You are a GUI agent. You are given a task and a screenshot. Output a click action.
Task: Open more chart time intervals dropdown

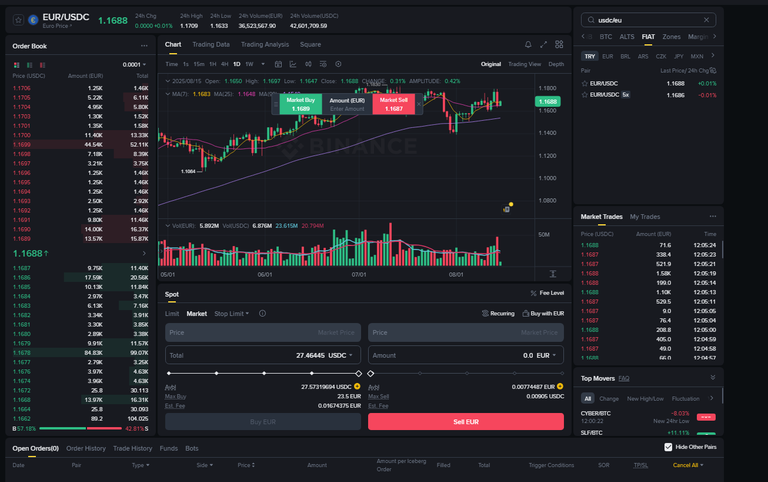(263, 64)
